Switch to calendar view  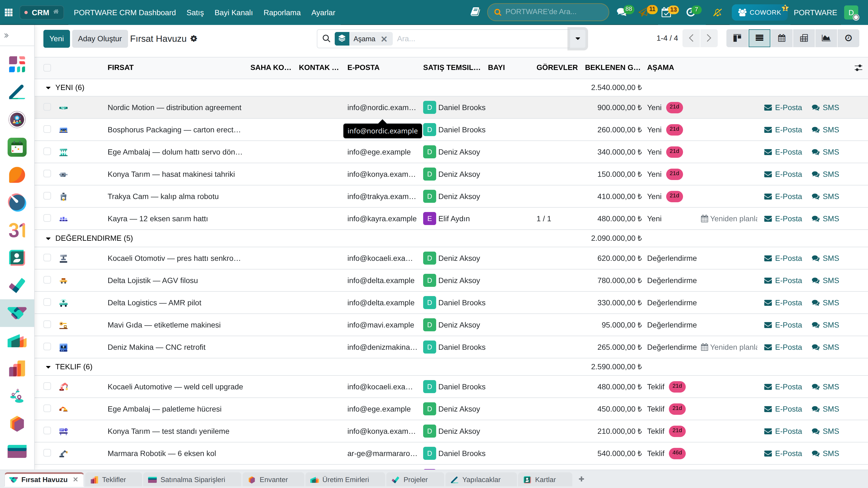pos(781,38)
